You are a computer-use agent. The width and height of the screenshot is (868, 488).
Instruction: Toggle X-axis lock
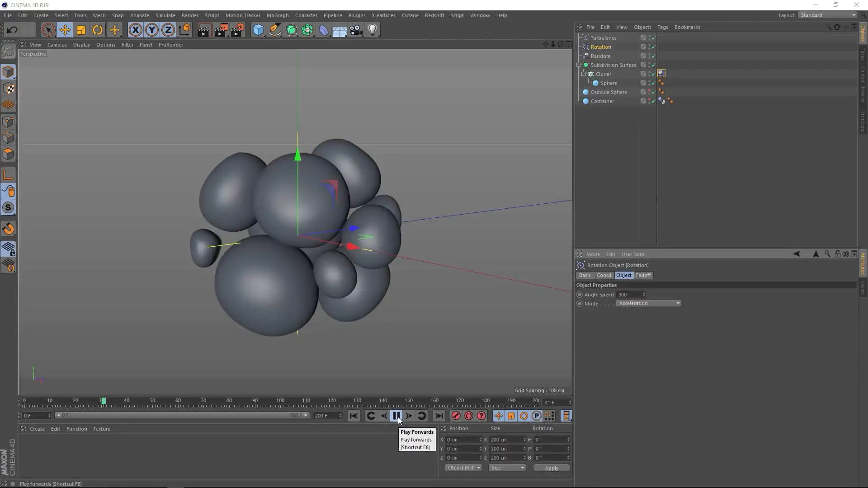(135, 30)
